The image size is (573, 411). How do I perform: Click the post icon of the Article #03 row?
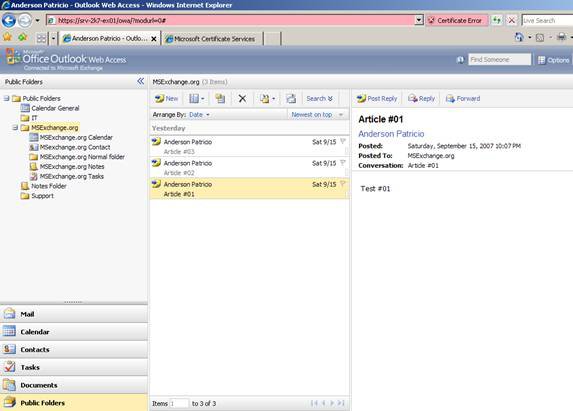point(156,141)
